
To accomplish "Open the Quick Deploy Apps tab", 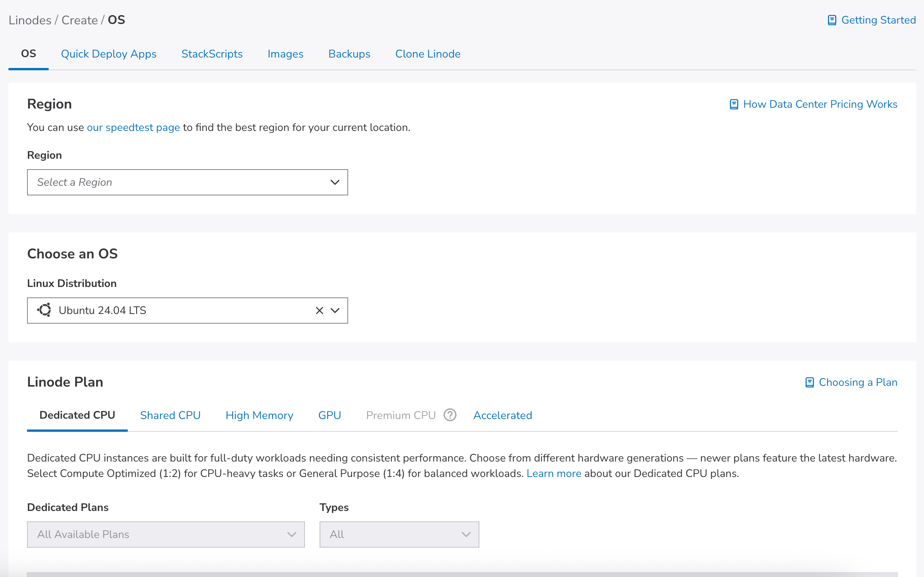I will click(108, 54).
